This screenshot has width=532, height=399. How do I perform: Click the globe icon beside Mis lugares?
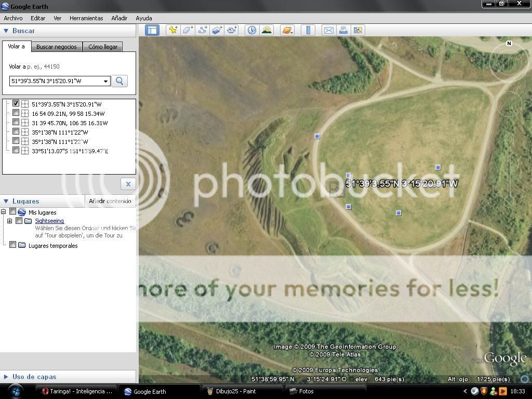[22, 212]
